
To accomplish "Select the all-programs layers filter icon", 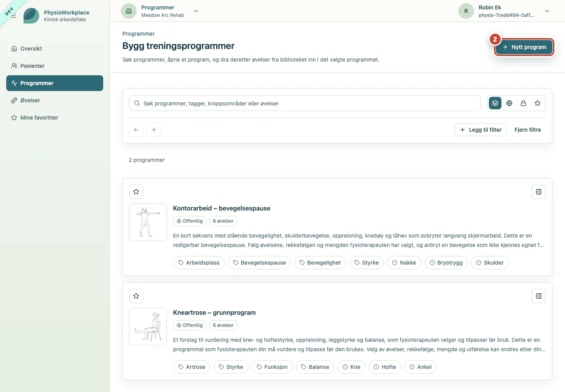I will tap(495, 103).
